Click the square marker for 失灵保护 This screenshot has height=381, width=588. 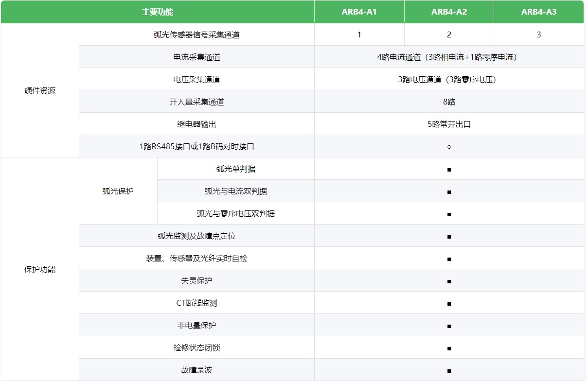pyautogui.click(x=449, y=281)
